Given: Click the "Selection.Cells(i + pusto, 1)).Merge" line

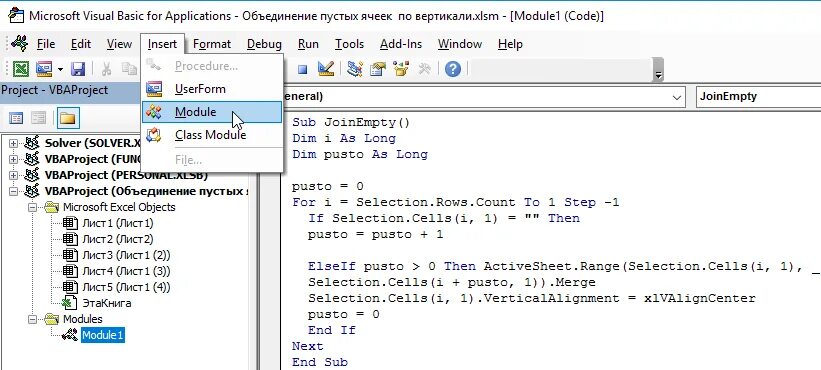Looking at the screenshot, I should [451, 283].
